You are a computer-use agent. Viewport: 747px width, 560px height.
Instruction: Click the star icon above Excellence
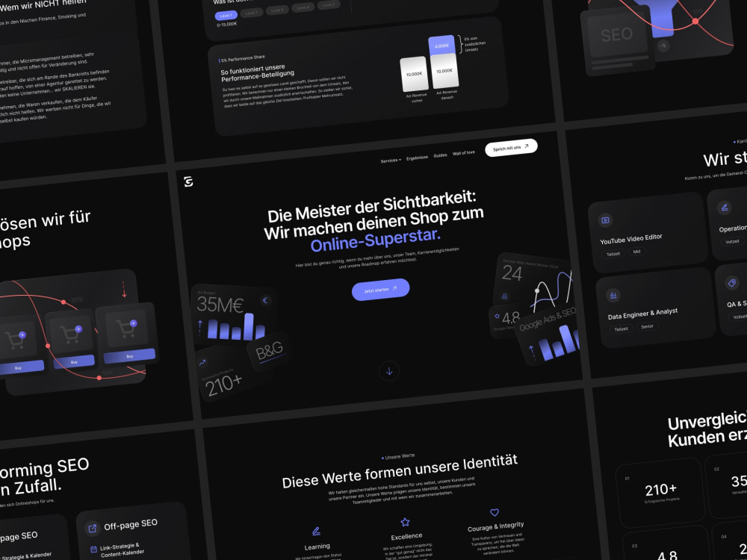click(405, 522)
